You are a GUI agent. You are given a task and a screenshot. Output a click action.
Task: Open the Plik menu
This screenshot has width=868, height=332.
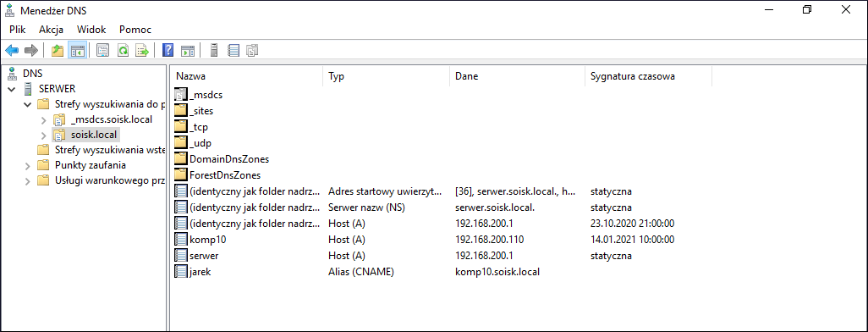pyautogui.click(x=18, y=30)
